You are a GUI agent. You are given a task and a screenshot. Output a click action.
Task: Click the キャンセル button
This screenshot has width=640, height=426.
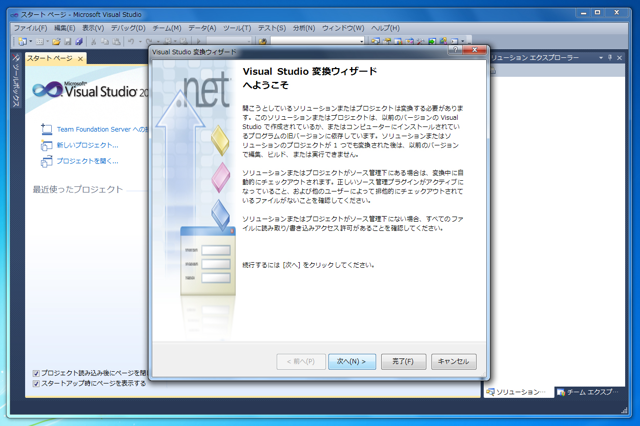[x=453, y=362]
